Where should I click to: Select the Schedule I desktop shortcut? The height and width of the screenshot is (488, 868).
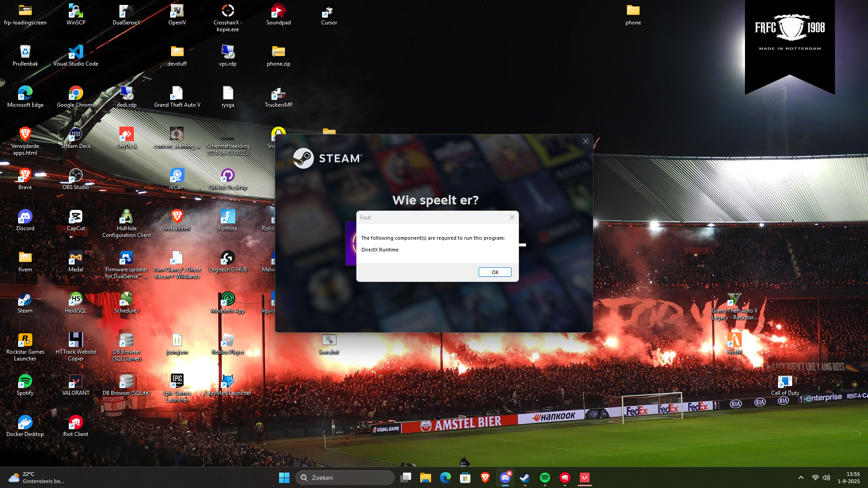[x=127, y=303]
